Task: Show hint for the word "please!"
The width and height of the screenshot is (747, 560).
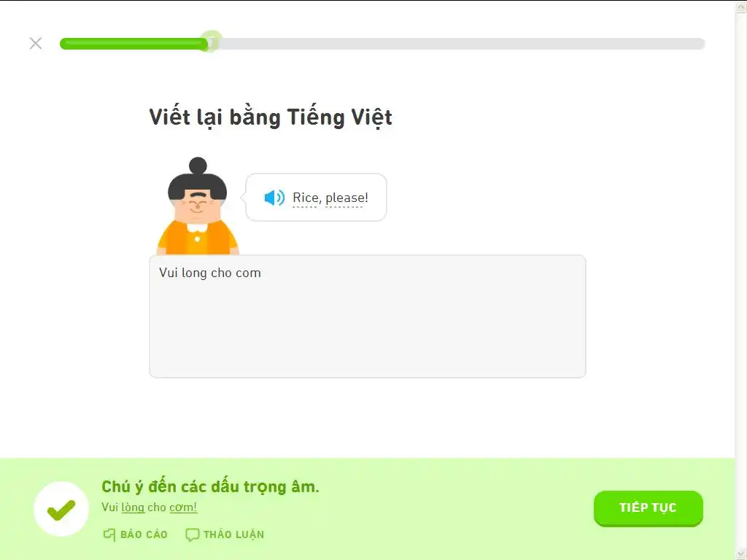Action: click(347, 198)
